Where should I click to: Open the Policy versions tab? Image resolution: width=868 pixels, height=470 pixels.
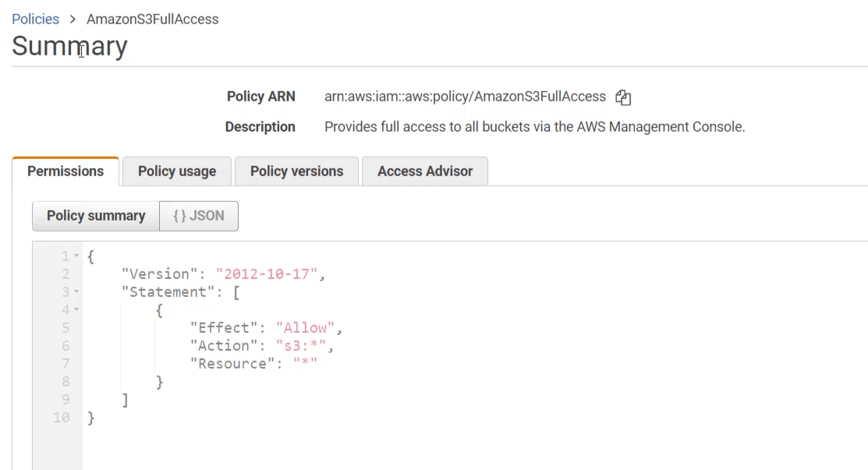[x=296, y=171]
